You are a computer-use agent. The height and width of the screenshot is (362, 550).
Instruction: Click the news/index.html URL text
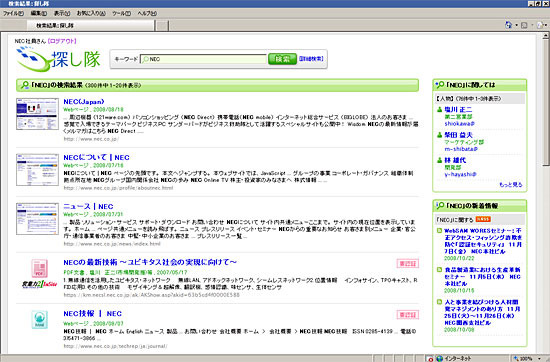pyautogui.click(x=112, y=244)
